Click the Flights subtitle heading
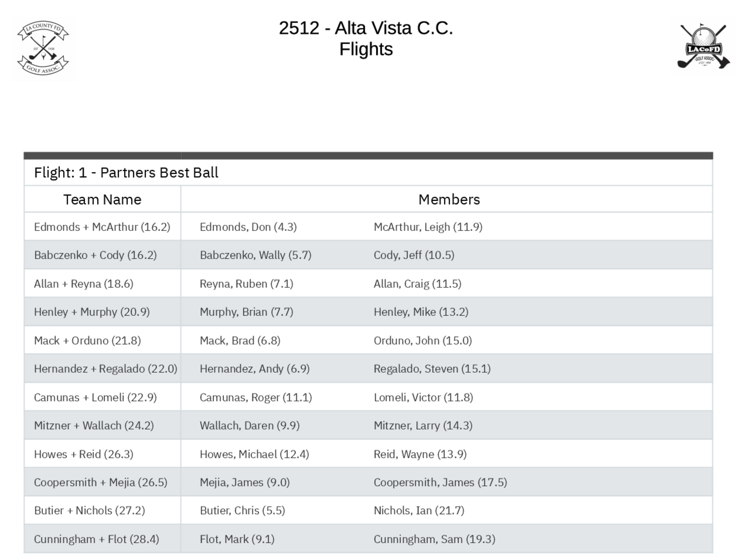The image size is (747, 560). click(366, 49)
